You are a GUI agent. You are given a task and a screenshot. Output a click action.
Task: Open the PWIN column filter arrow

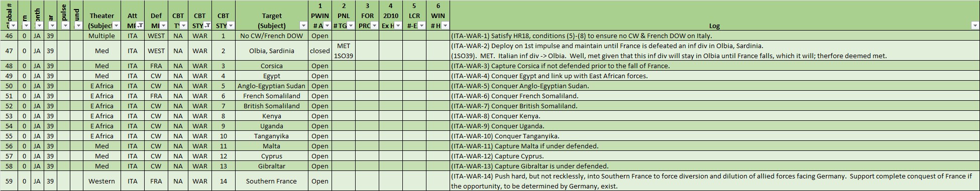327,26
